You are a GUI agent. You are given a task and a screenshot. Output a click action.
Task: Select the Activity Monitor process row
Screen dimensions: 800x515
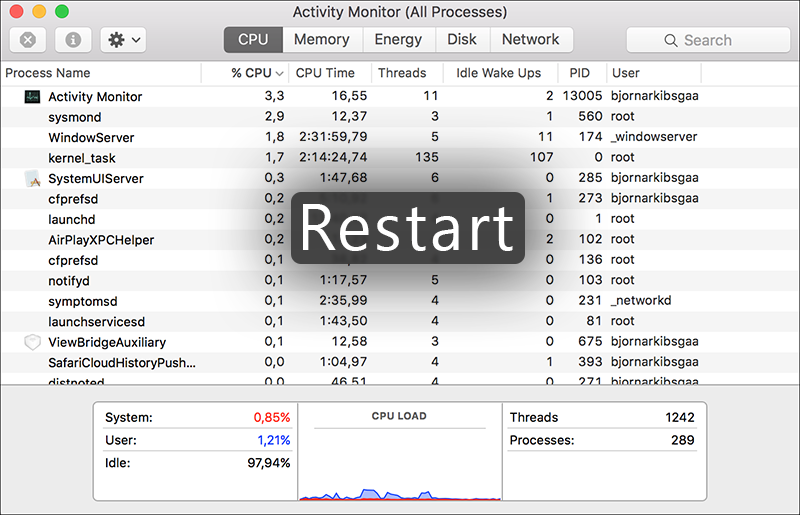(x=400, y=96)
